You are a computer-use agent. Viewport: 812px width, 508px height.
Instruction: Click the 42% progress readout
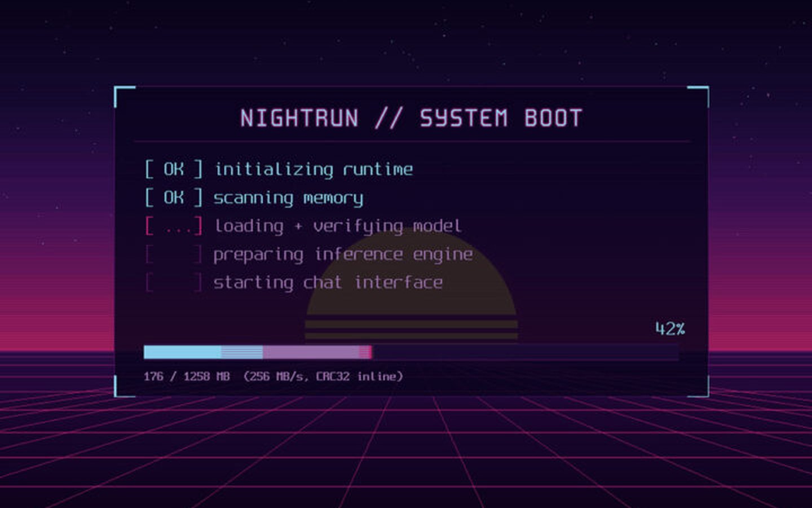click(x=670, y=329)
